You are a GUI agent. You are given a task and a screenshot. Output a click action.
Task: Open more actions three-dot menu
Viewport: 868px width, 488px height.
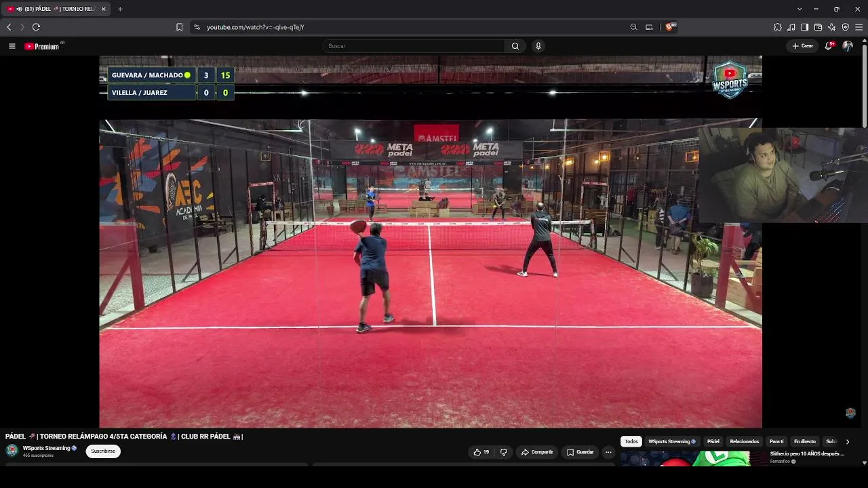pyautogui.click(x=608, y=452)
